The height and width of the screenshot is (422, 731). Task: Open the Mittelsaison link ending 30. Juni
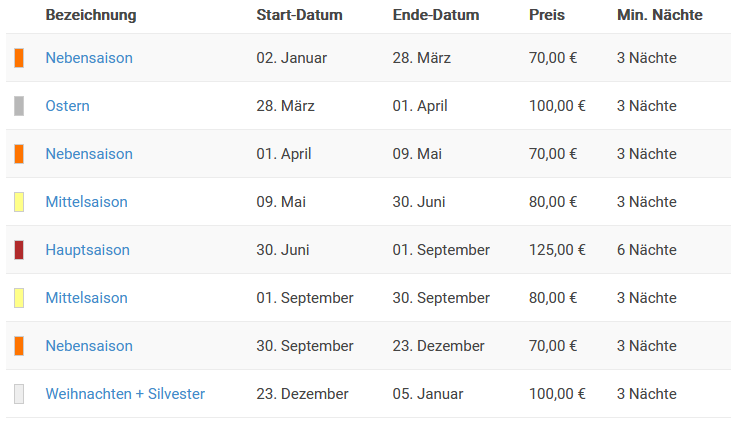87,202
